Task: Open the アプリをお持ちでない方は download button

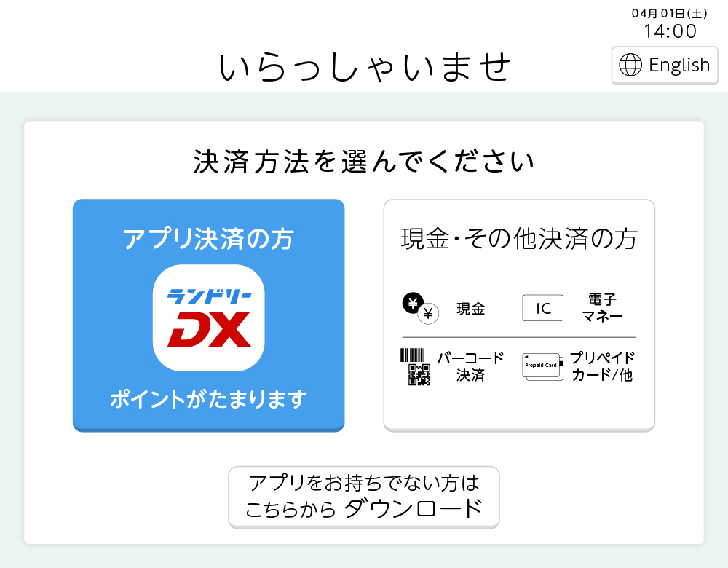Action: pyautogui.click(x=364, y=497)
